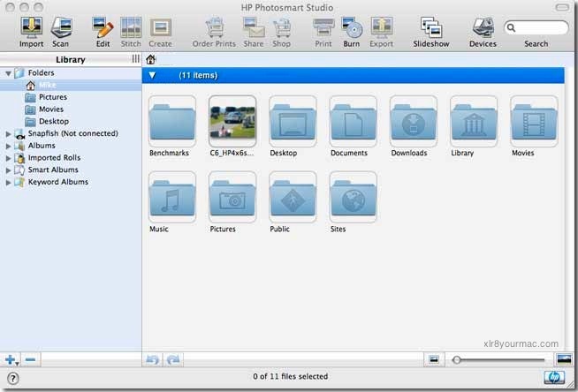Select the Downloads folder thumbnail
Viewport: 578px width, 392px height.
414,121
